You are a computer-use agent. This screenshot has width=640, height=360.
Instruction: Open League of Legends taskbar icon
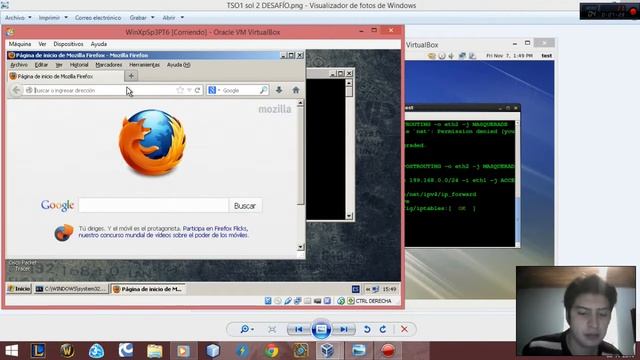[x=38, y=351]
